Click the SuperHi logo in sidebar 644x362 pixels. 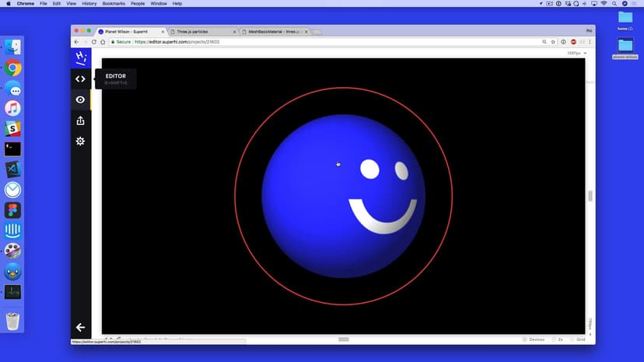click(x=80, y=57)
